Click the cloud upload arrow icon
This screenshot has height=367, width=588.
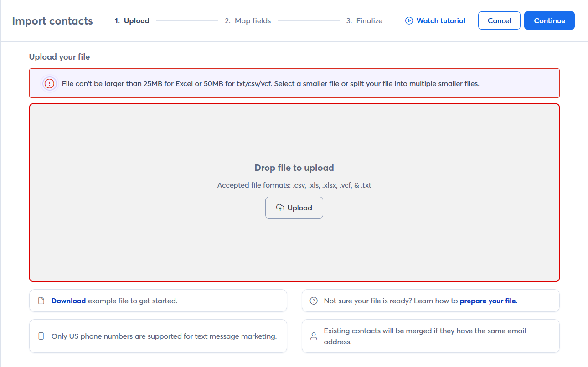coord(280,208)
